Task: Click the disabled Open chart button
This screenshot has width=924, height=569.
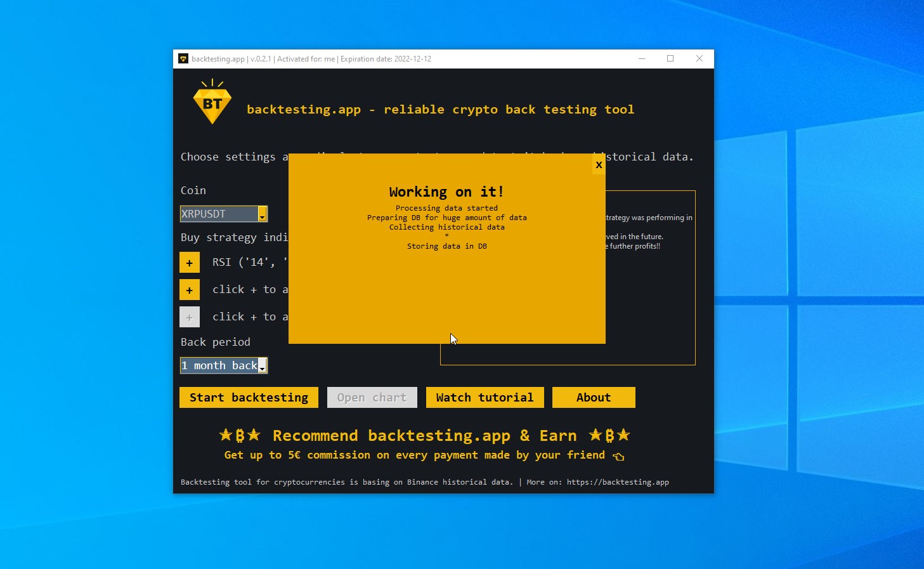Action: pyautogui.click(x=372, y=397)
